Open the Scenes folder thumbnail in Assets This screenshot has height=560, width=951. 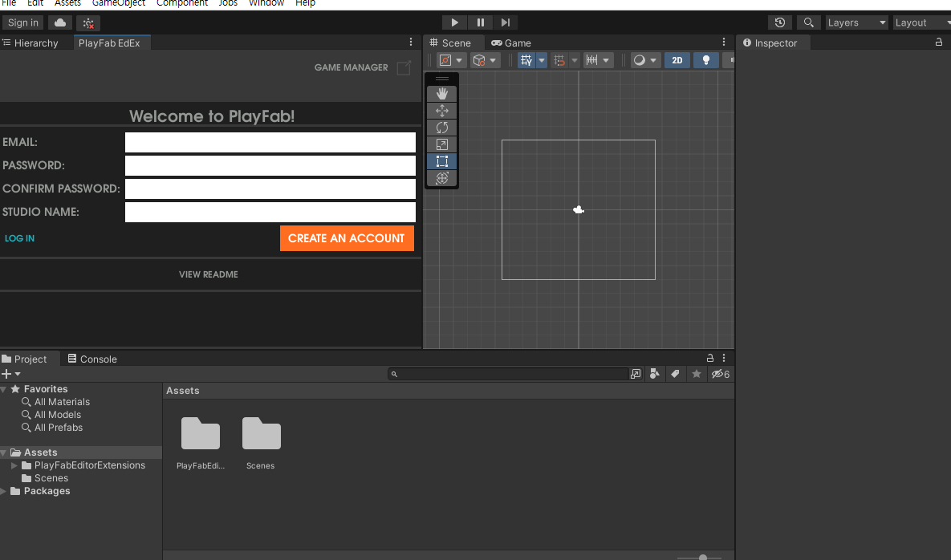point(261,433)
